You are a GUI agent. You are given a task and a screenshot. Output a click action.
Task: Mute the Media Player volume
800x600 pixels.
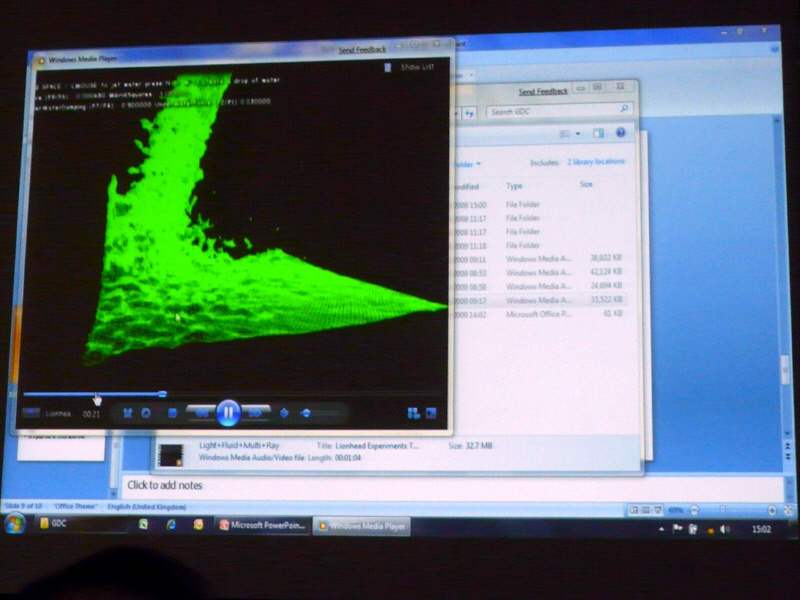tap(284, 413)
